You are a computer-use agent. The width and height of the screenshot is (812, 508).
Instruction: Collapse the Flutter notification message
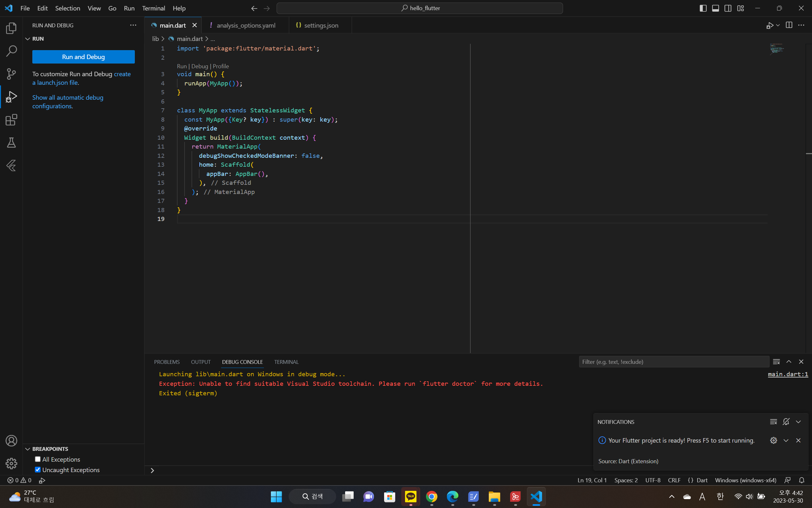coord(786,440)
